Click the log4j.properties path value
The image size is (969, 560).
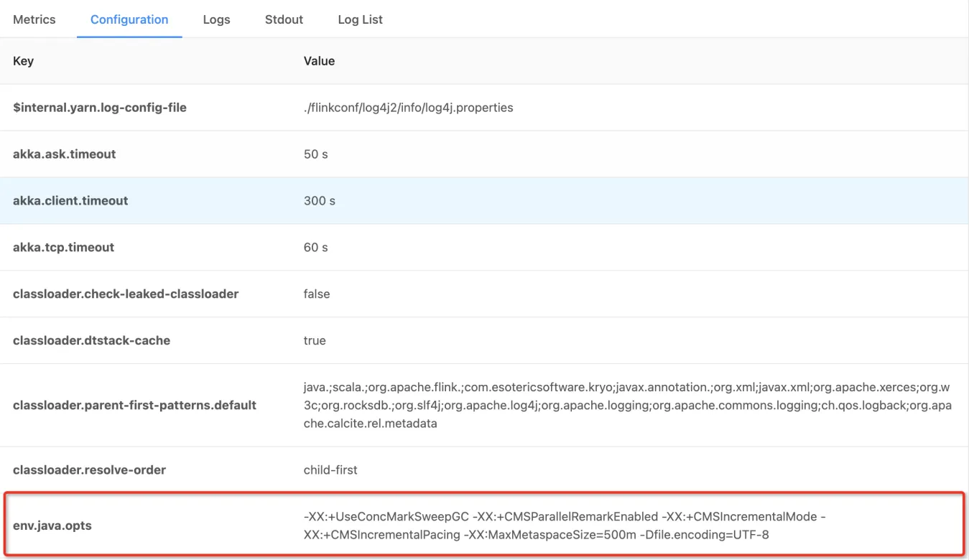click(x=408, y=108)
